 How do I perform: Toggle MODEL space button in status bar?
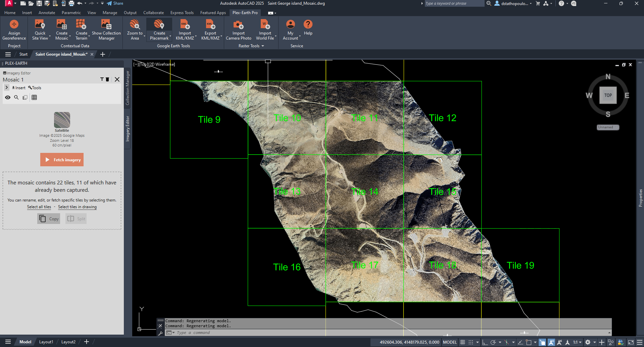(x=450, y=342)
